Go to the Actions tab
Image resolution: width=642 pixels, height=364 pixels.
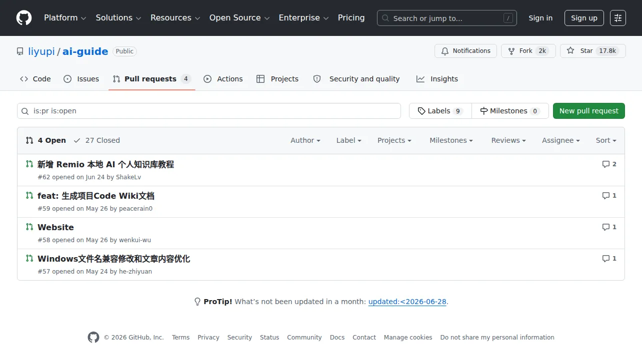pyautogui.click(x=223, y=79)
